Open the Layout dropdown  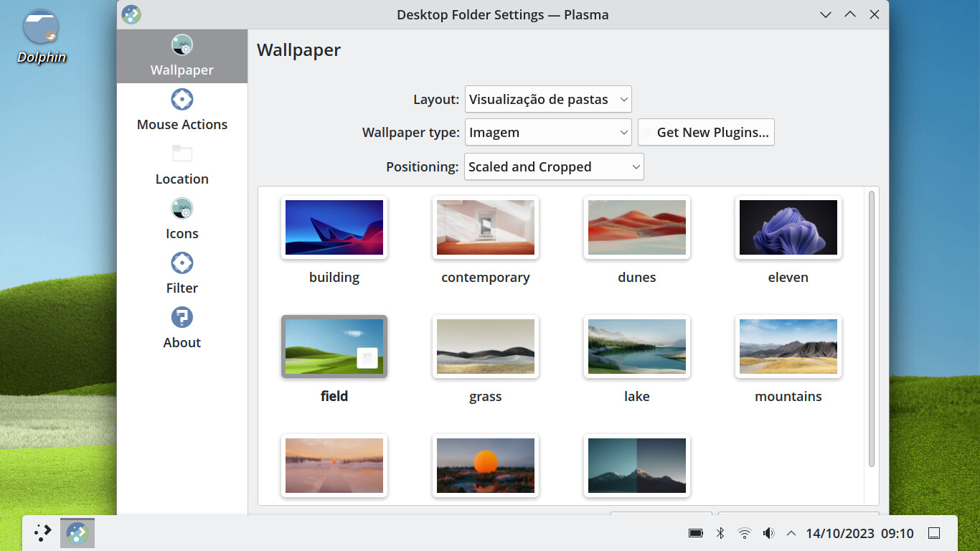click(x=548, y=100)
